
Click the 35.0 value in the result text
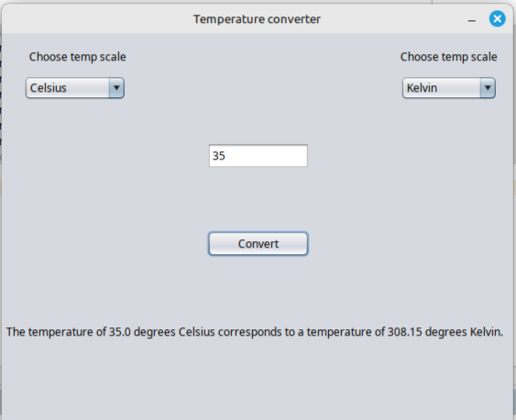[x=120, y=332]
